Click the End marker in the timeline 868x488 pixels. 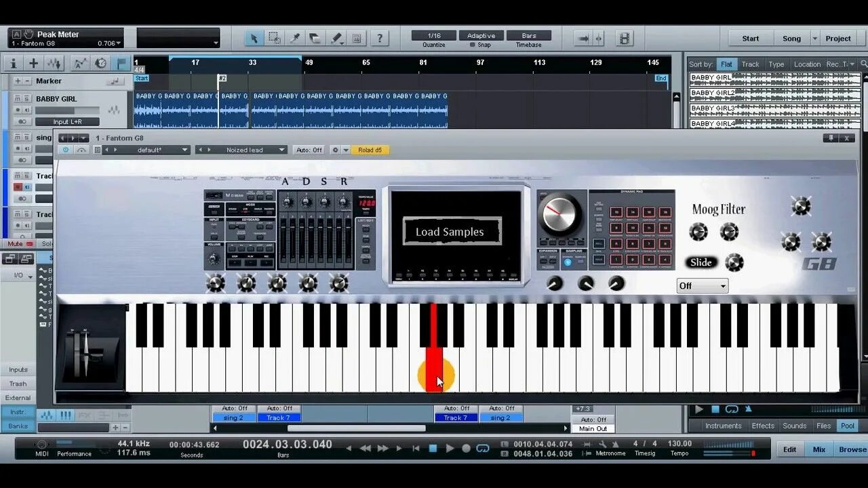[x=660, y=79]
